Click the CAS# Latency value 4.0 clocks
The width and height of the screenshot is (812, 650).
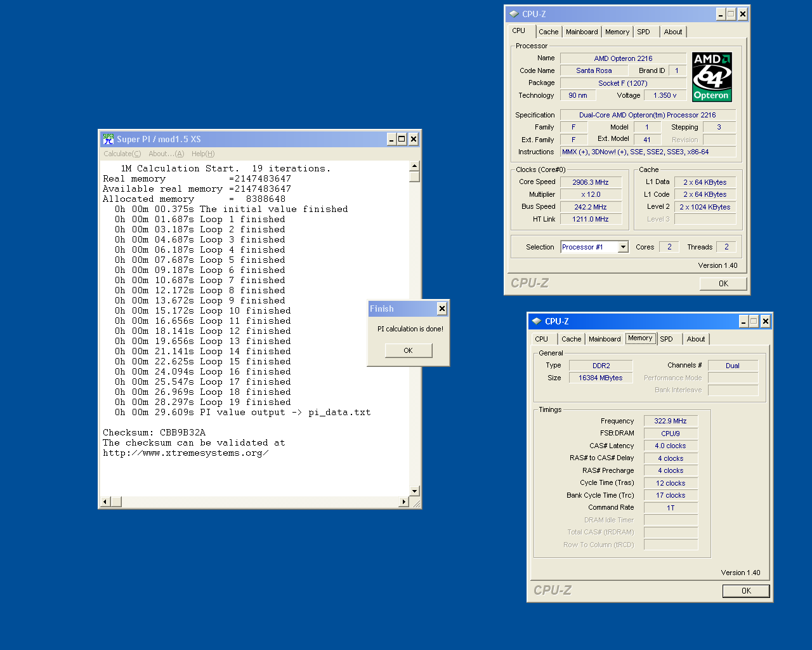[x=671, y=446]
